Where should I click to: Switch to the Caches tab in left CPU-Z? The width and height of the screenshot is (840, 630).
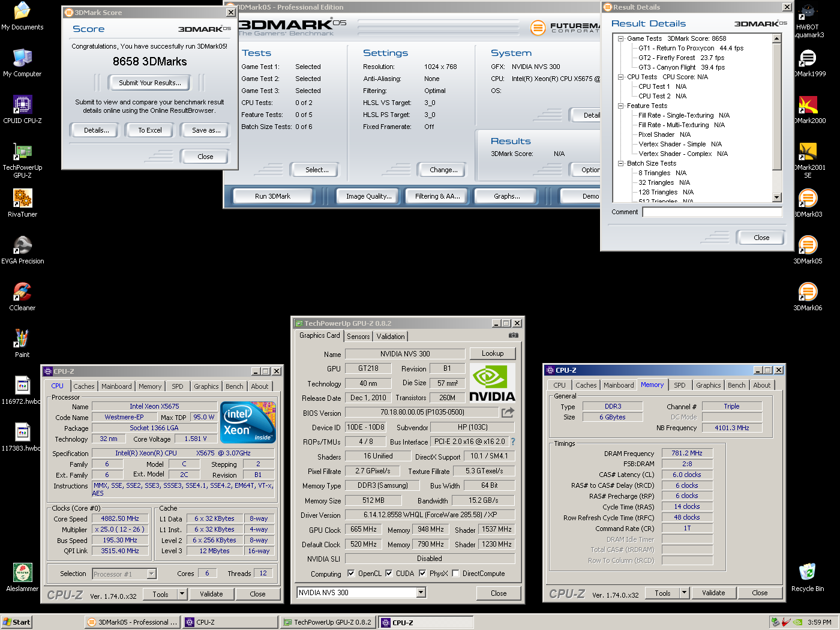pos(84,386)
